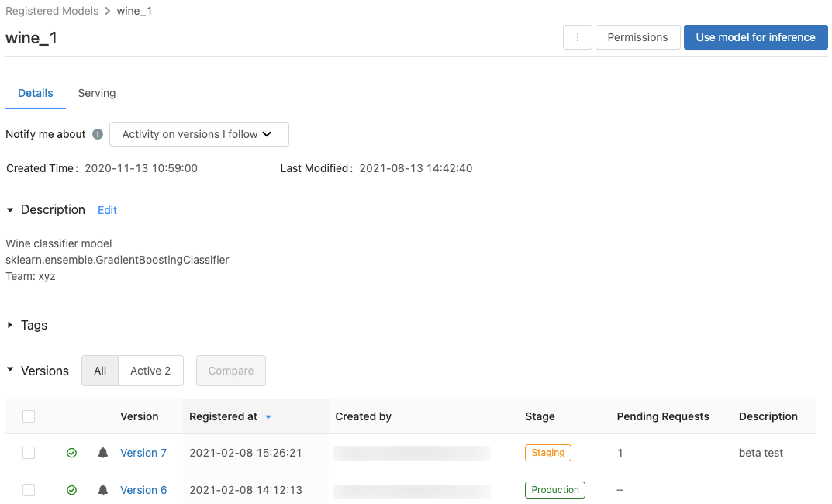Screen dimensions: 832x504
Task: Click the green ready status icon for Version 6
Action: pos(71,489)
